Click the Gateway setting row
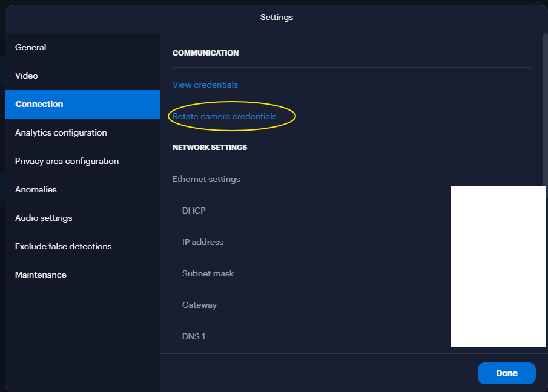Viewport: 548px width, 392px height. click(x=199, y=305)
